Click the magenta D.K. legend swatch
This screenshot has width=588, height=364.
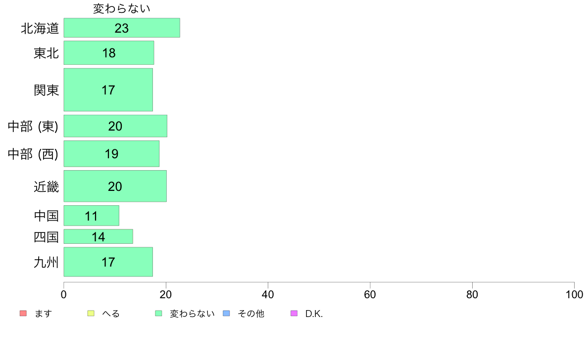(x=294, y=314)
